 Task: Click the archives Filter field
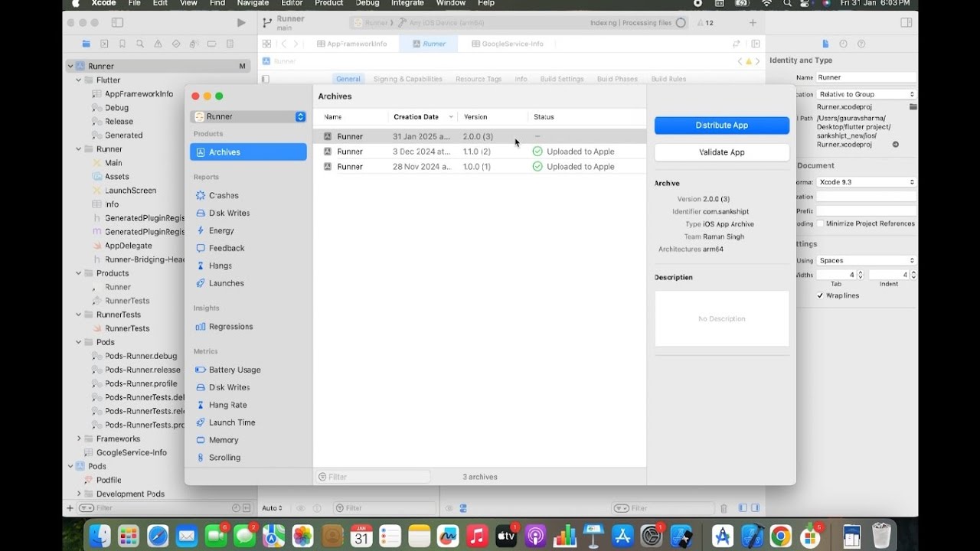(x=374, y=477)
